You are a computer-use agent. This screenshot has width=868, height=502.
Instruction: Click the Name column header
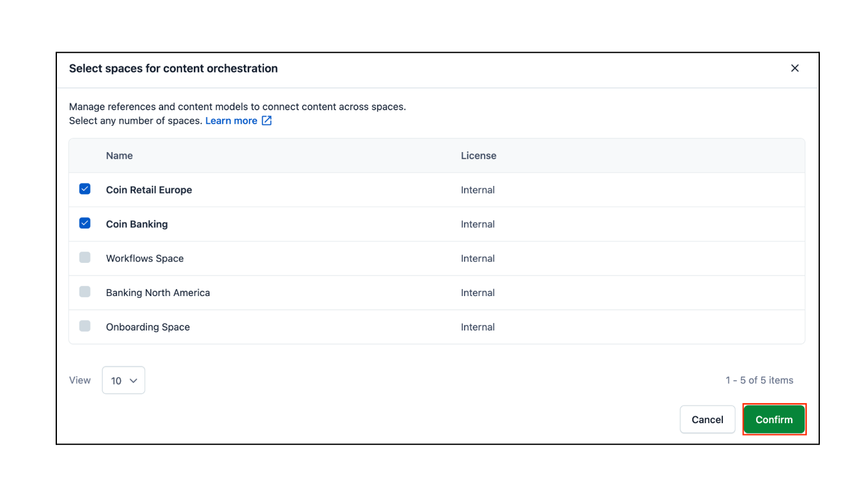119,156
